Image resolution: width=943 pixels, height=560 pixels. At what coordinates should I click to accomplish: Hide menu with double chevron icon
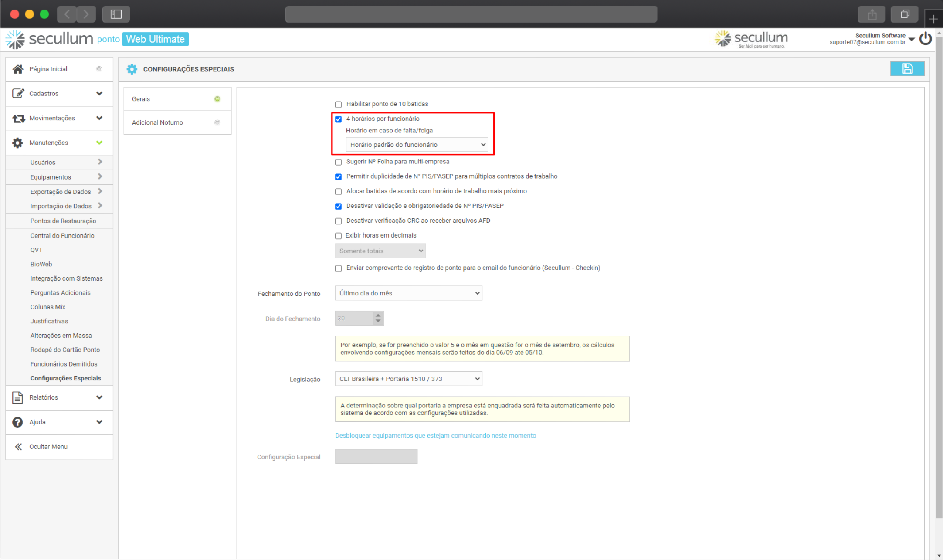18,446
